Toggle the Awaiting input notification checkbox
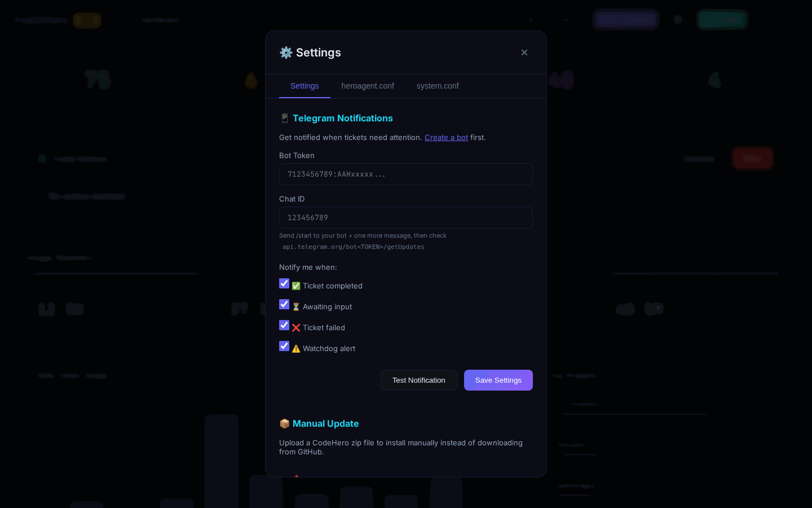Viewport: 812px width, 508px height. tap(284, 304)
